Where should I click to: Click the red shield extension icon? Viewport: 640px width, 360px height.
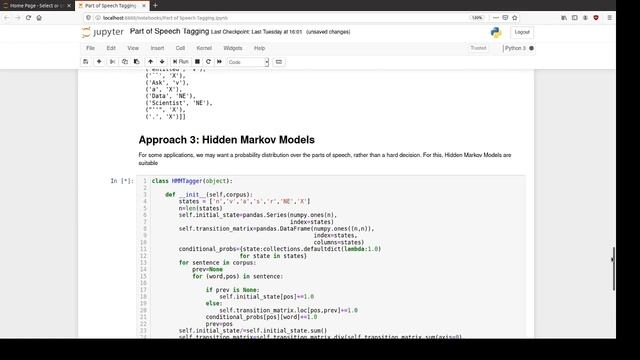(596, 18)
